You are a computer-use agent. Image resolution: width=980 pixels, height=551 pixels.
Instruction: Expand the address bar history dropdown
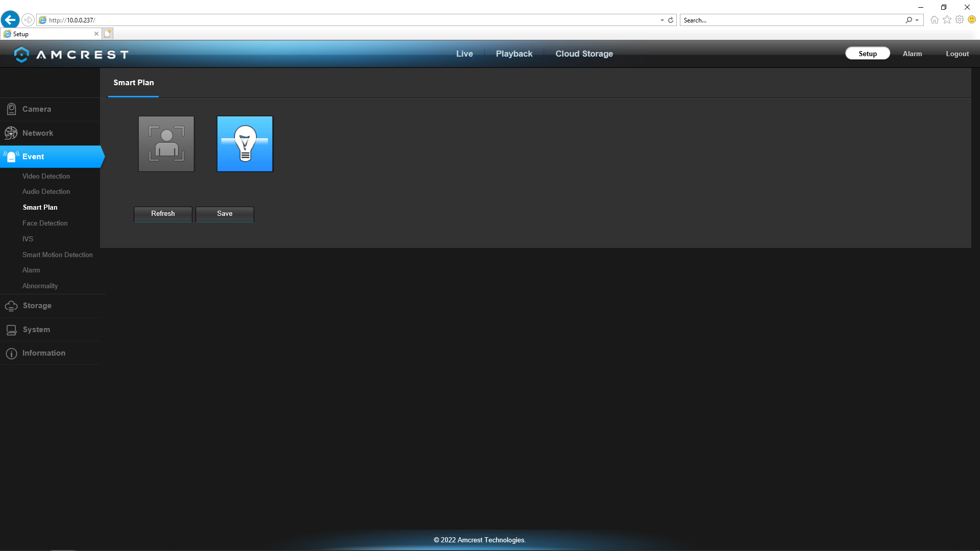662,20
